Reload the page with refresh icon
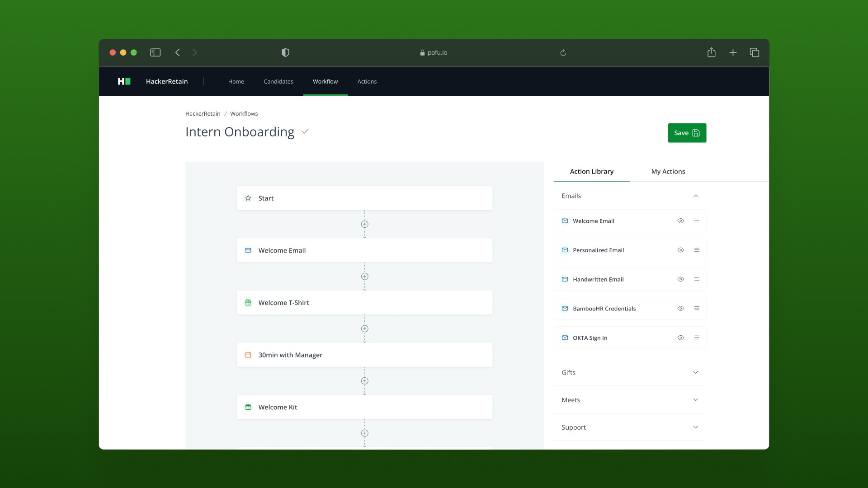The image size is (868, 488). (563, 53)
